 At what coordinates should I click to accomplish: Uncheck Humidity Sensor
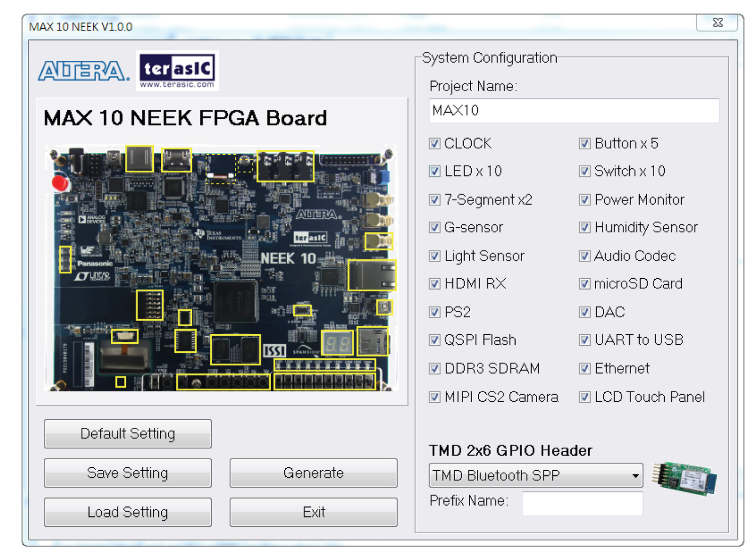585,228
